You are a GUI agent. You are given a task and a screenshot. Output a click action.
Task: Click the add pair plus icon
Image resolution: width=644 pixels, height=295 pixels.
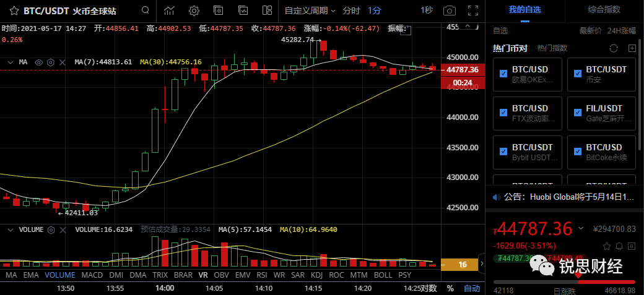click(632, 48)
